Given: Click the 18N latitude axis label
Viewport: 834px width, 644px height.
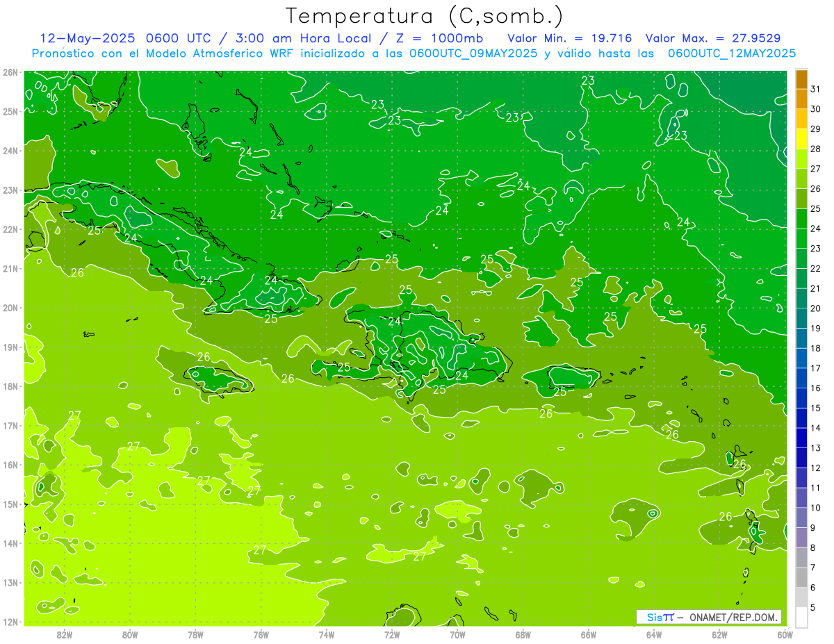Looking at the screenshot, I should pos(10,386).
